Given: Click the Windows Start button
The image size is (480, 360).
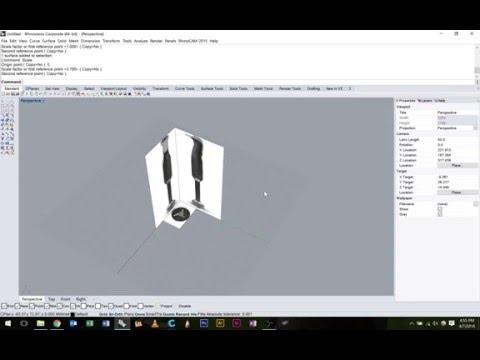Looking at the screenshot, I should click(8, 323).
